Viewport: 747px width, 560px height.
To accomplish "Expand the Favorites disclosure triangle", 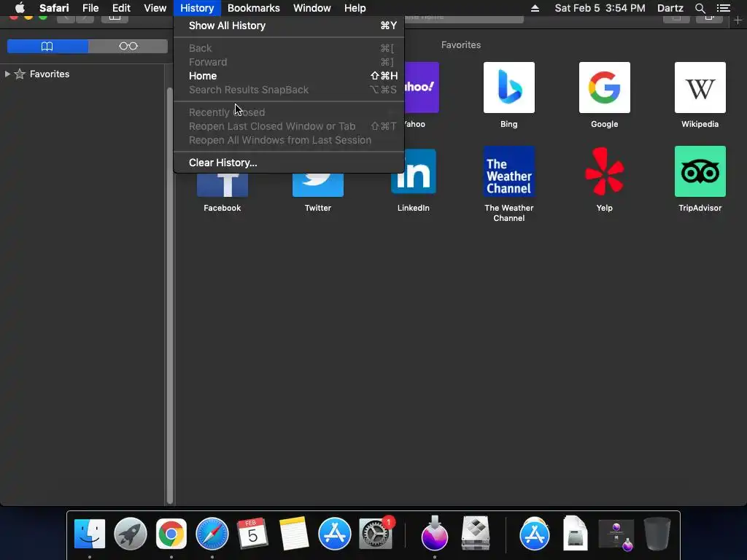I will (x=7, y=74).
